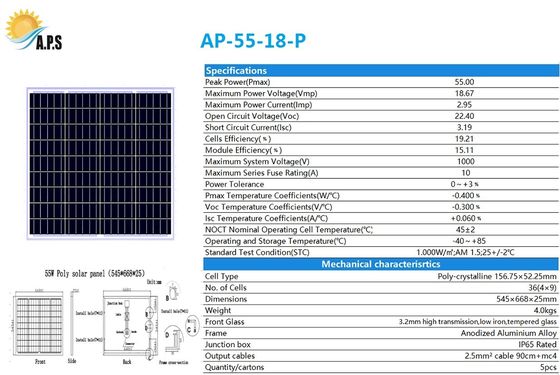Click the value 15.11
Image resolution: width=560 pixels, height=375 pixels.
point(464,150)
